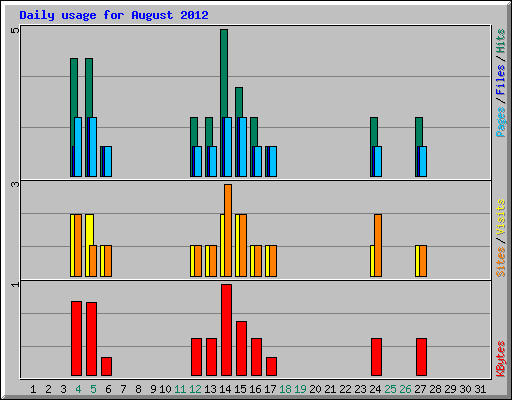Click the tallest orange Sites bar on day 14
Screen dimensions: 512x400
pyautogui.click(x=228, y=230)
